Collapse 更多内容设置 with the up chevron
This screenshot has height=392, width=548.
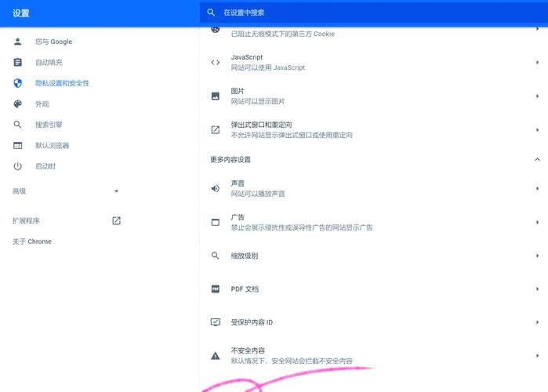coord(538,159)
